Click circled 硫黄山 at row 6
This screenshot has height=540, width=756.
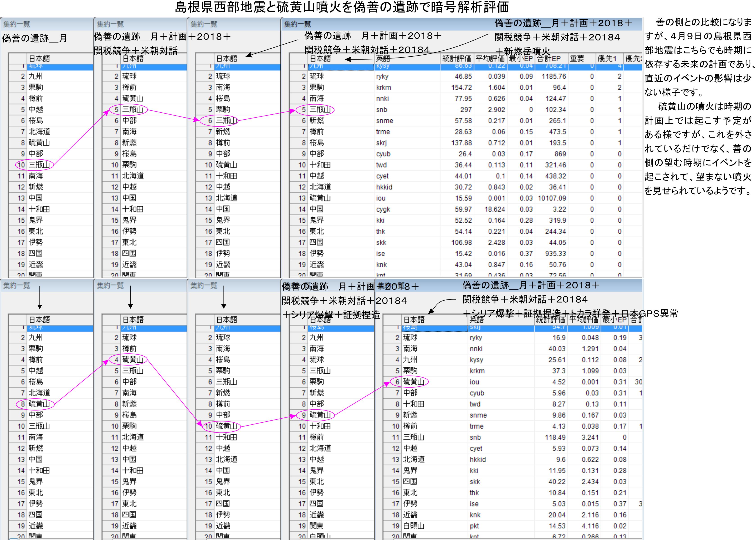point(413,382)
